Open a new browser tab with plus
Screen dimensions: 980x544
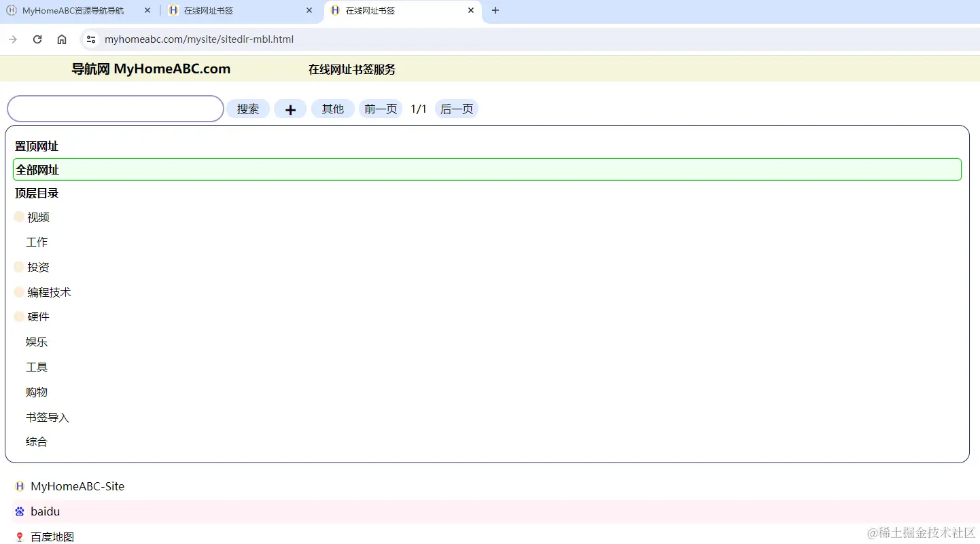495,10
